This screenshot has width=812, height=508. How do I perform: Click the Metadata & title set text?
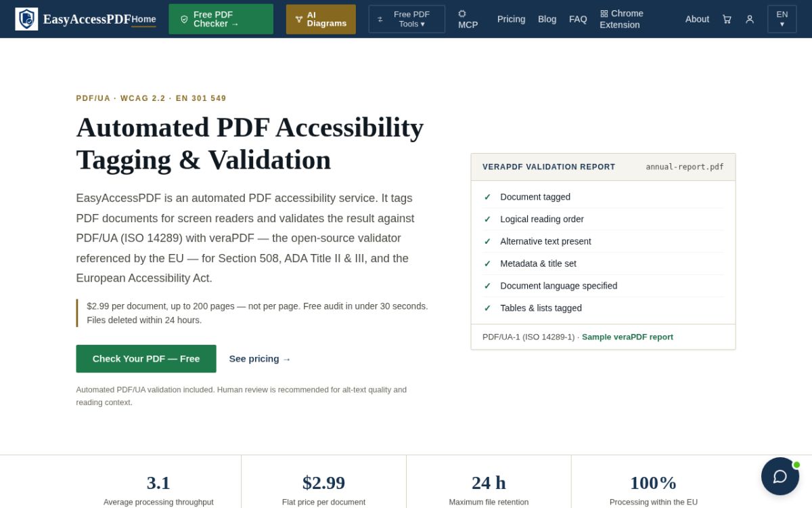[539, 263]
